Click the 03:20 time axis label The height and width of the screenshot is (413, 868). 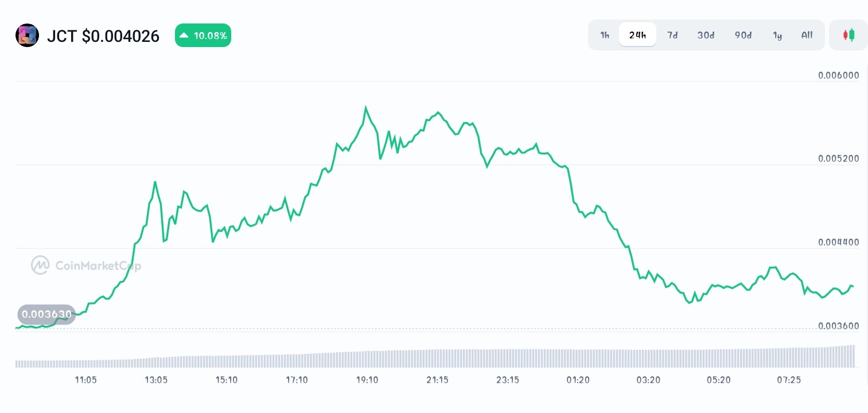648,380
